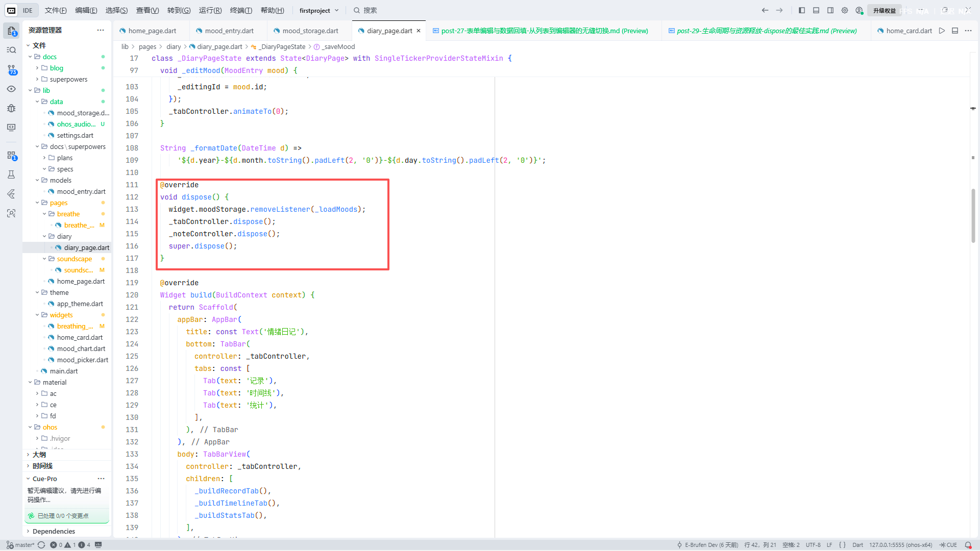This screenshot has width=980, height=551.
Task: Open Cue-Pro section more actions (...)
Action: pyautogui.click(x=101, y=479)
